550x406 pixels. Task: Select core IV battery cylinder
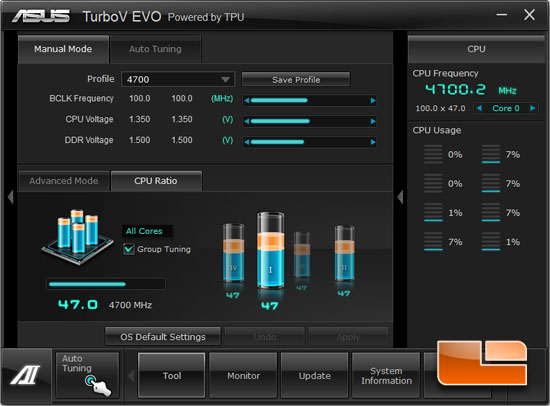233,253
